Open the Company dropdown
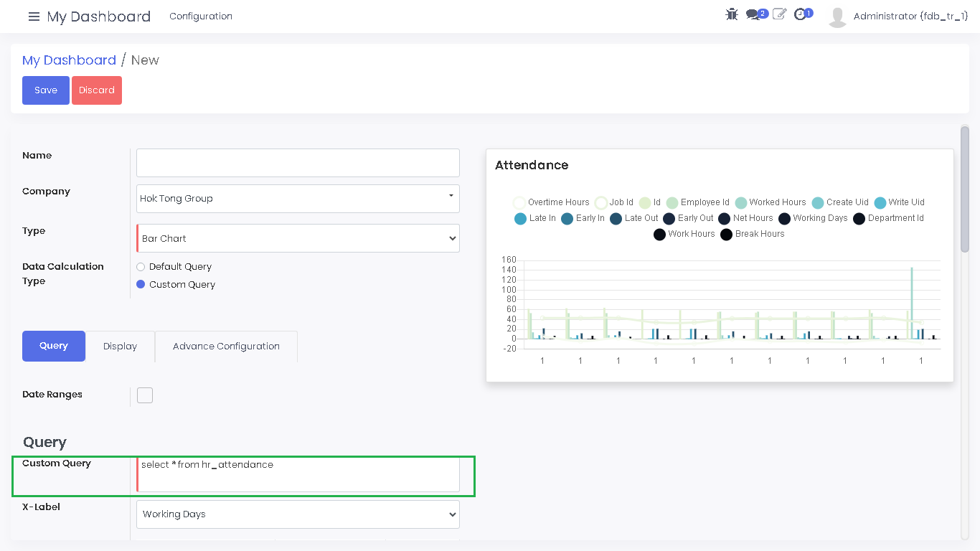The image size is (980, 551). (298, 199)
